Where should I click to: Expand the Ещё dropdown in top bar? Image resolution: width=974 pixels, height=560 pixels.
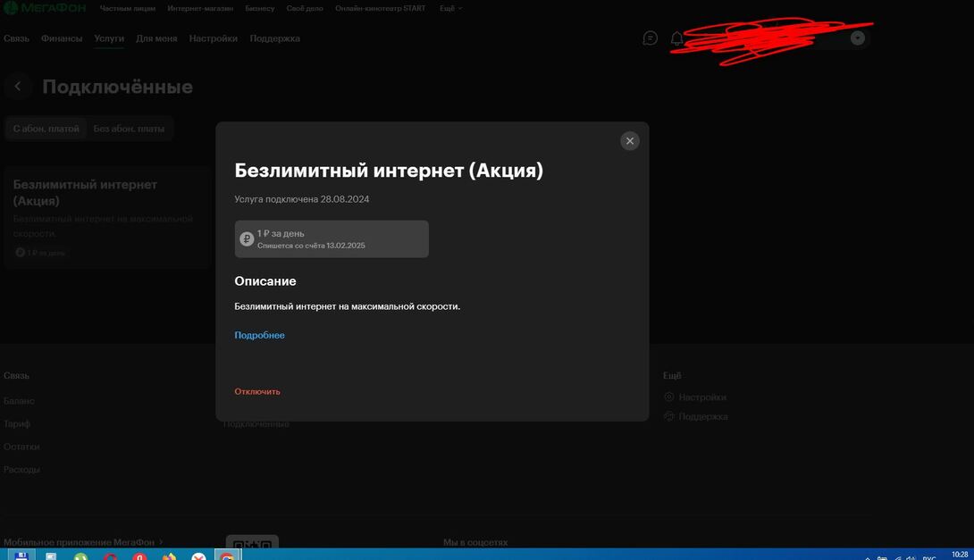pos(450,8)
